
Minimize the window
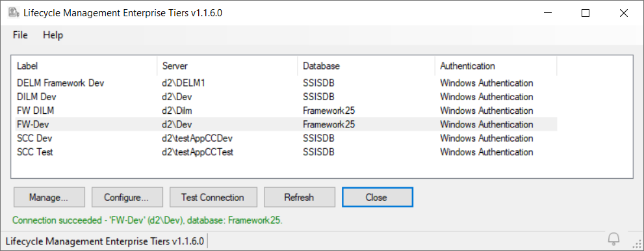(x=548, y=13)
